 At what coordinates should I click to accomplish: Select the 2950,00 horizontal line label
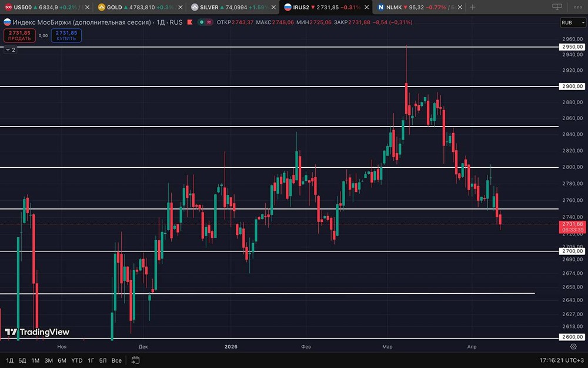coord(572,47)
